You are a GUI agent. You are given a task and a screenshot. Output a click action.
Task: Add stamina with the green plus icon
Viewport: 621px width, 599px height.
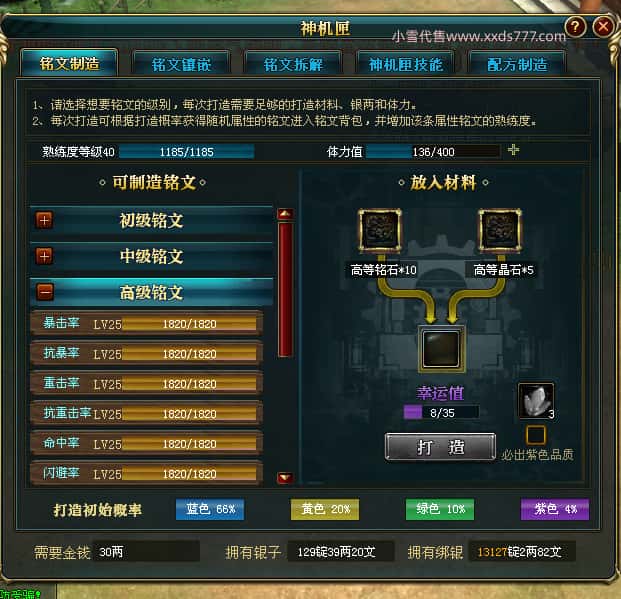(x=513, y=150)
